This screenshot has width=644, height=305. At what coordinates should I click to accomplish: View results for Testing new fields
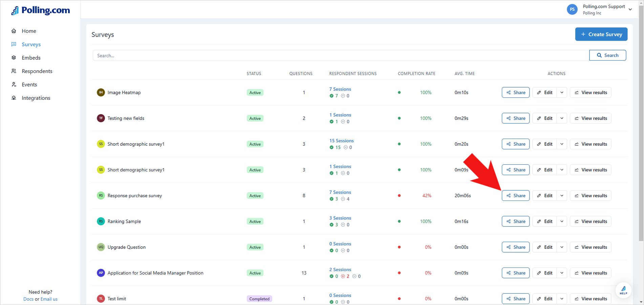pyautogui.click(x=591, y=118)
